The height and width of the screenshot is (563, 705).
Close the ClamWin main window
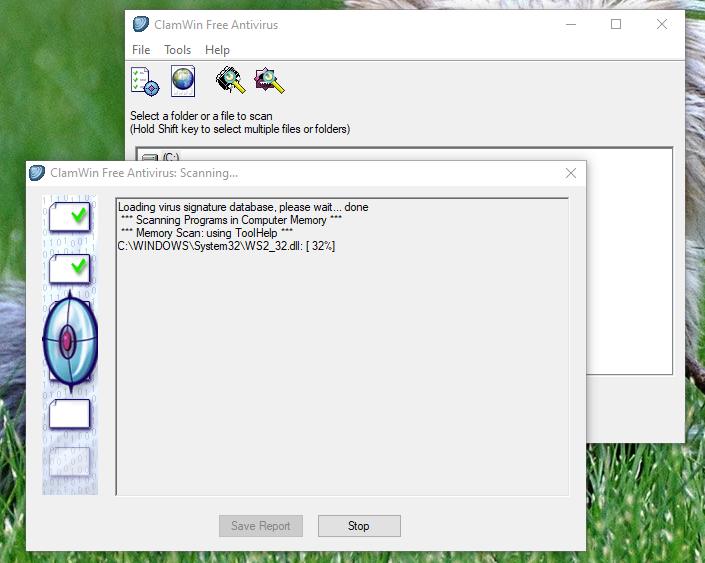click(661, 24)
